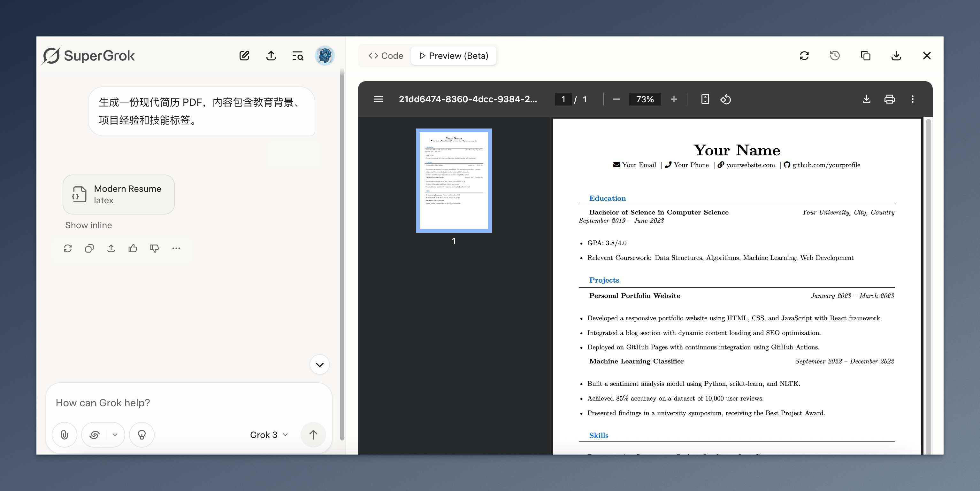Zoom in the PDF with plus button
This screenshot has width=980, height=491.
[674, 99]
